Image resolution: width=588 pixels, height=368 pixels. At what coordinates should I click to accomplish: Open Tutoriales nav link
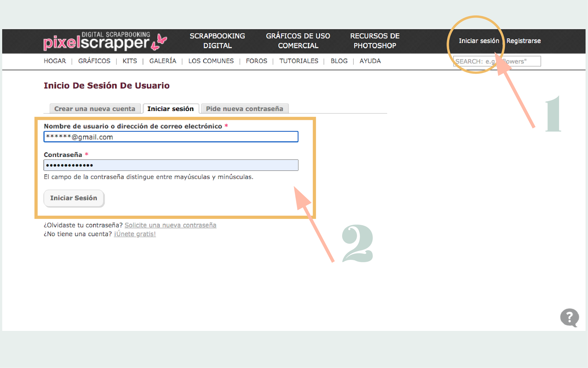click(299, 61)
